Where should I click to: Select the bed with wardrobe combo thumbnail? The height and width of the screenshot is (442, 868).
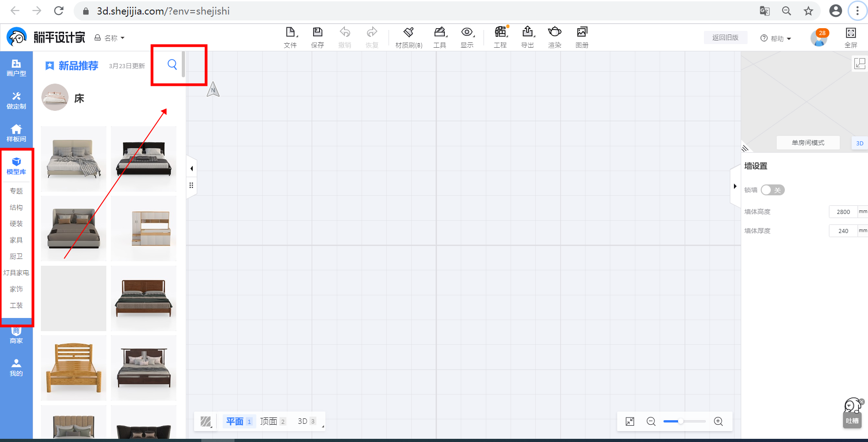tap(144, 228)
